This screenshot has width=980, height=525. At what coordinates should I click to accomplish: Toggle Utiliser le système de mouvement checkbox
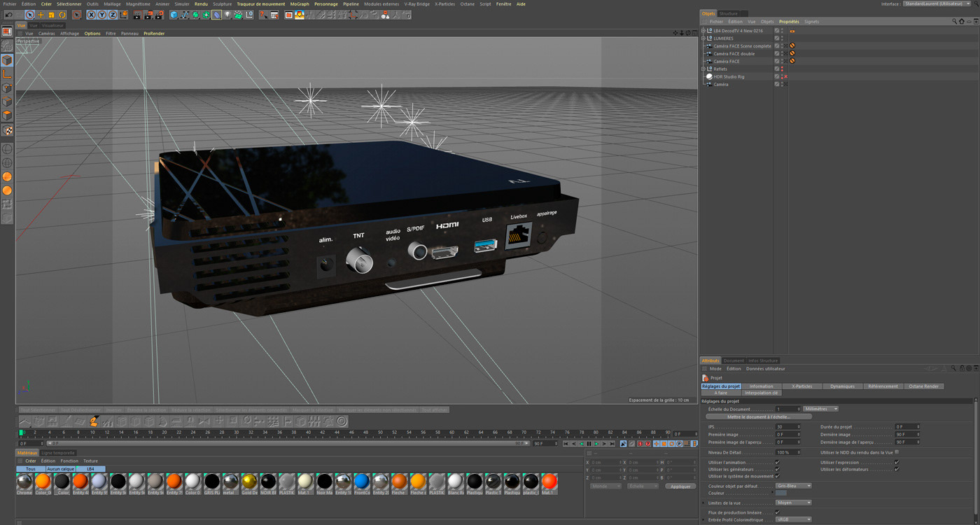(x=778, y=477)
